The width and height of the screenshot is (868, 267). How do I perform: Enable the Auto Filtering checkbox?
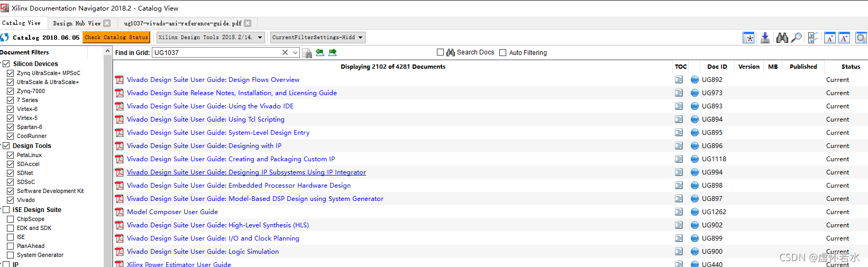pos(503,52)
